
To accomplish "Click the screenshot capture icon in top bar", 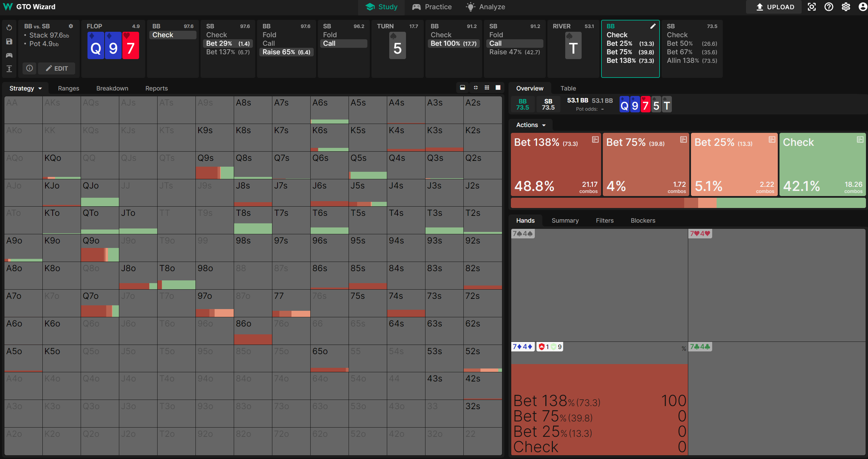I will click(812, 7).
